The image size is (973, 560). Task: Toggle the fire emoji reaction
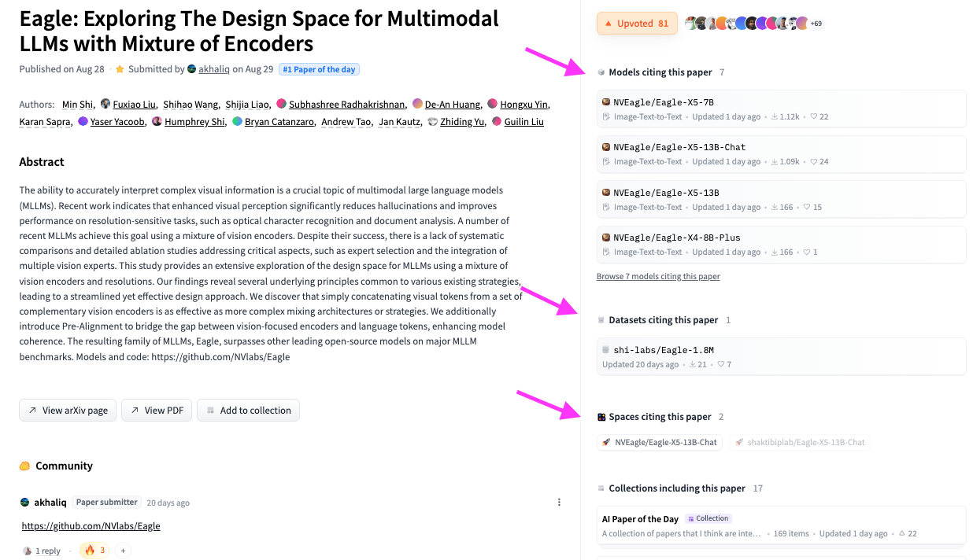coord(94,551)
